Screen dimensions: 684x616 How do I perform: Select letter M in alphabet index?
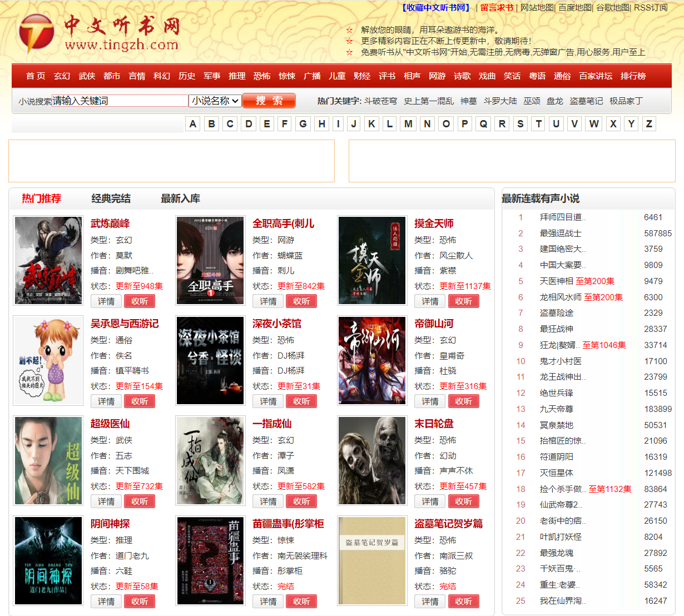[408, 124]
